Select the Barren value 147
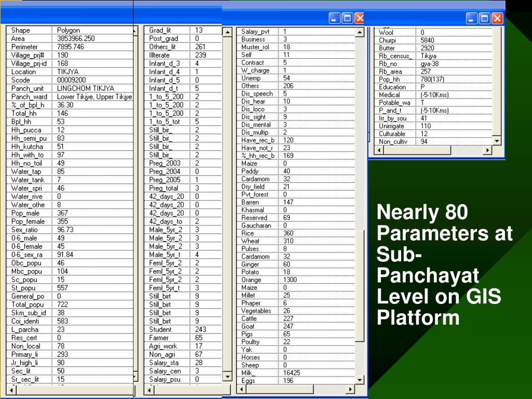Image resolution: width=532 pixels, height=399 pixels. tap(288, 202)
